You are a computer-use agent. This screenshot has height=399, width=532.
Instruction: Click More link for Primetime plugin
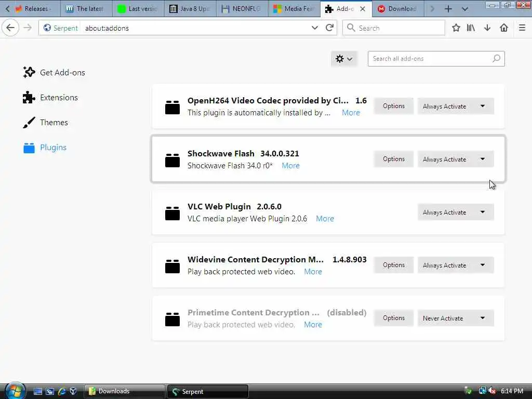[x=313, y=324]
